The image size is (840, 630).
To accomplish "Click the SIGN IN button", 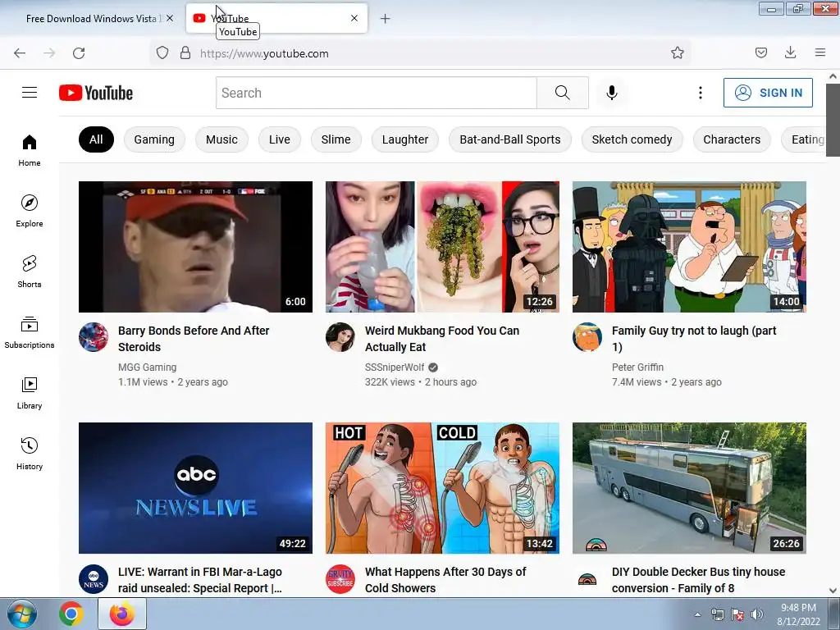I will point(768,93).
